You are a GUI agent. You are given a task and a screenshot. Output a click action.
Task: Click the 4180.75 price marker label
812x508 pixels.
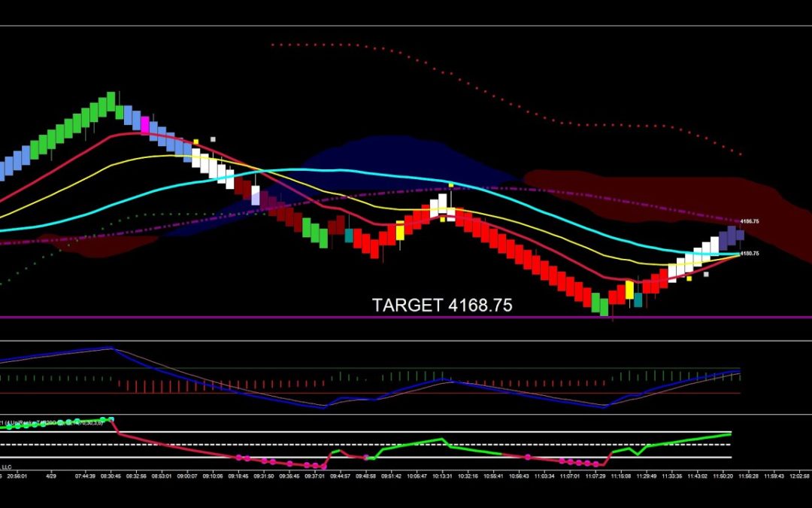[749, 254]
